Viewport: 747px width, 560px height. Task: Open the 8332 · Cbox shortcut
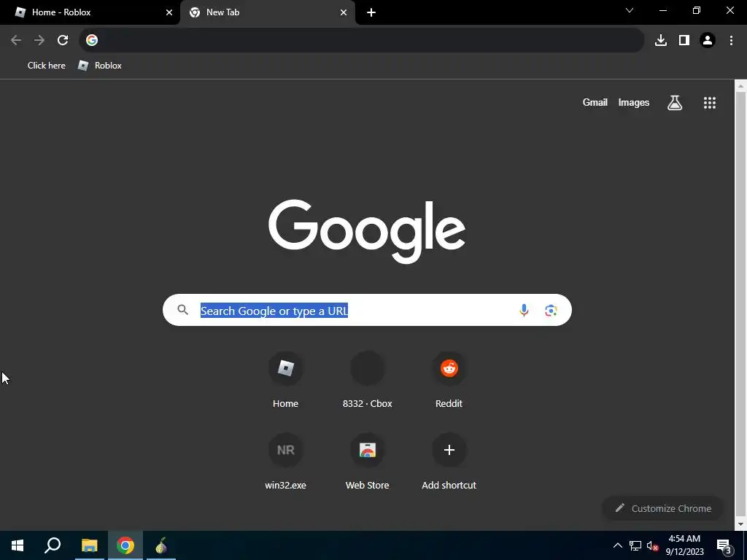point(368,379)
